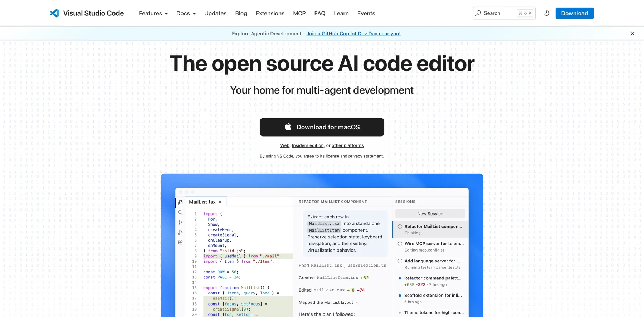Click the status icon beside Wire MCP server

(x=400, y=244)
